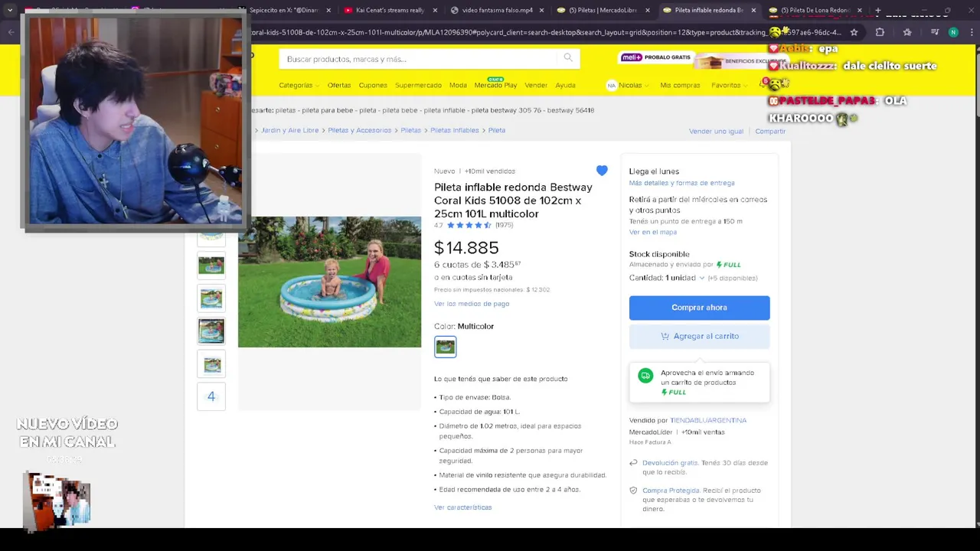This screenshot has height=551, width=980.
Task: Open Mercado Play from the navigation
Action: point(495,85)
